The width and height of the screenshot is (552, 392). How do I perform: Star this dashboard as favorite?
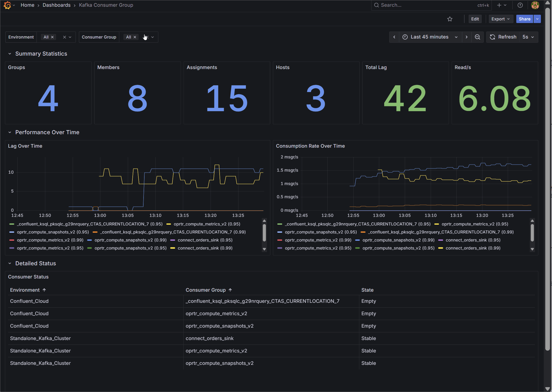(x=450, y=19)
